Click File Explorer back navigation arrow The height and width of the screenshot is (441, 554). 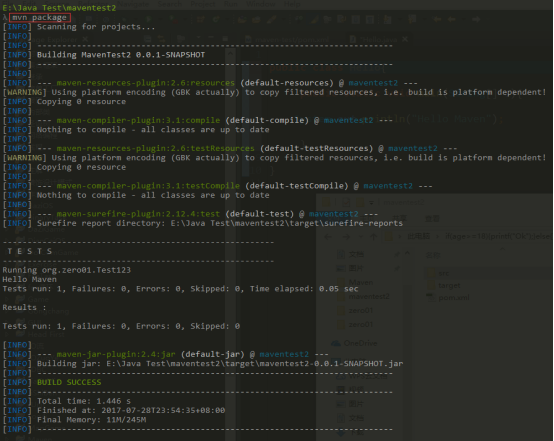(328, 237)
